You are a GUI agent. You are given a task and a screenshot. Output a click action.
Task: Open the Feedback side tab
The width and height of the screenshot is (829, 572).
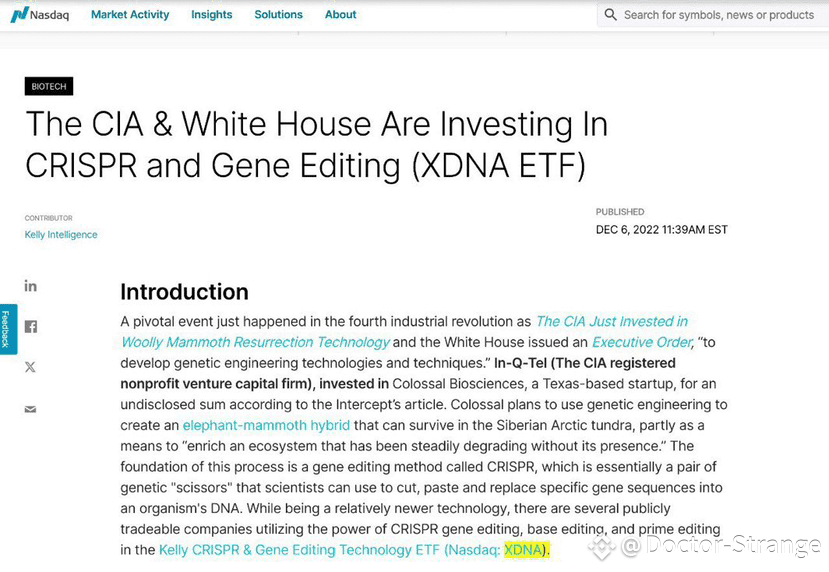tap(8, 329)
